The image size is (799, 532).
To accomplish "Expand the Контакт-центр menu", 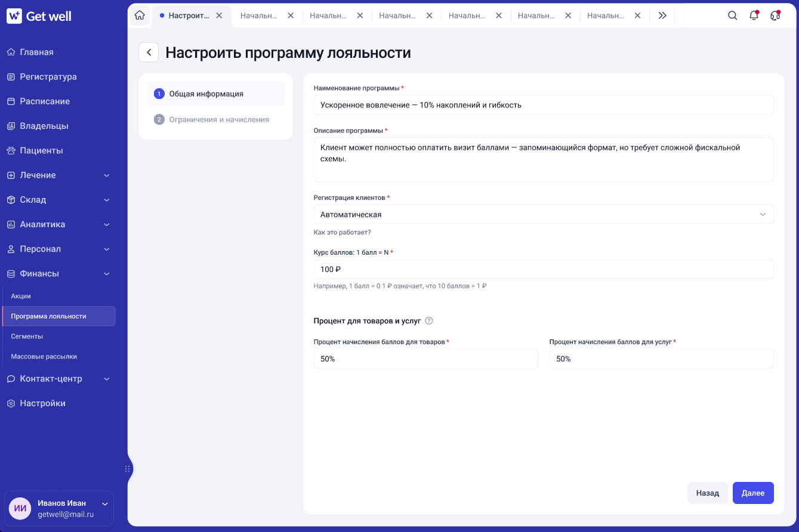I will click(x=107, y=379).
